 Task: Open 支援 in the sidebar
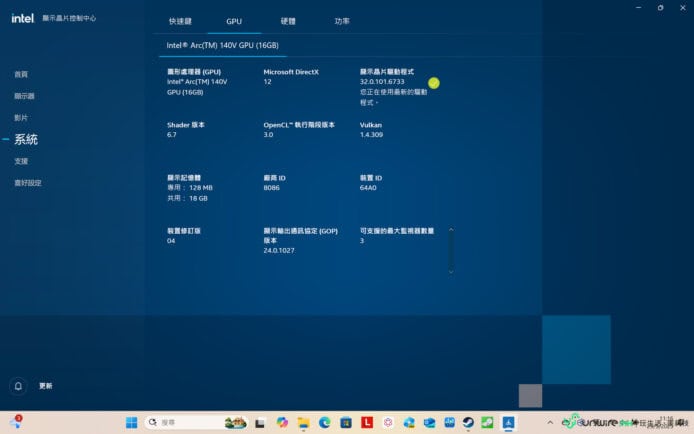click(x=21, y=161)
